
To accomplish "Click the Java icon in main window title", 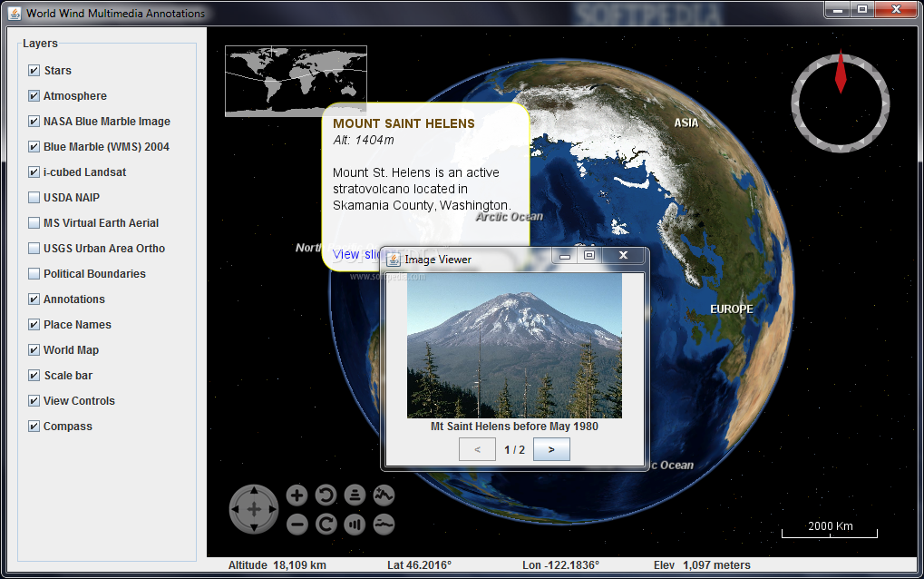I will (15, 13).
